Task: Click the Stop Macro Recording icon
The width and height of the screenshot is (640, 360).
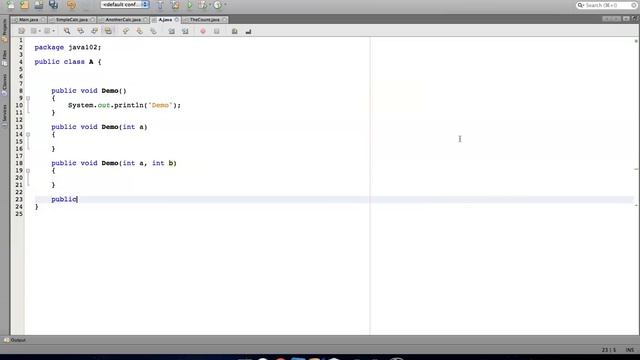Action: [x=217, y=31]
